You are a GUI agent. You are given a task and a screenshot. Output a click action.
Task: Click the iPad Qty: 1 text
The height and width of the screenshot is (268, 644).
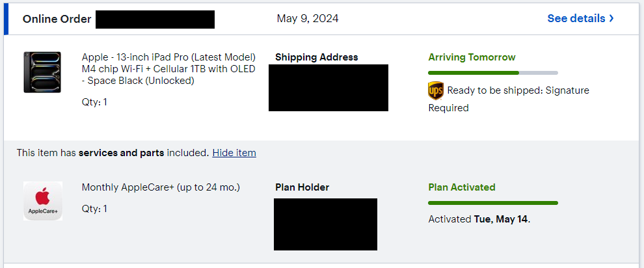click(x=94, y=101)
